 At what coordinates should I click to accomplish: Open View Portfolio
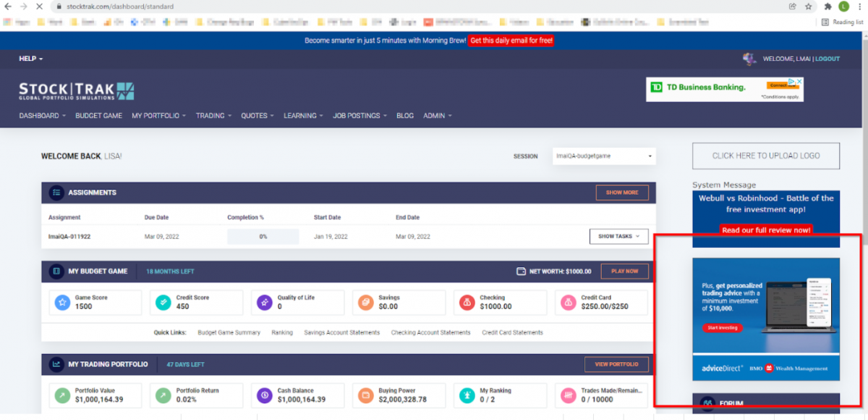[616, 364]
